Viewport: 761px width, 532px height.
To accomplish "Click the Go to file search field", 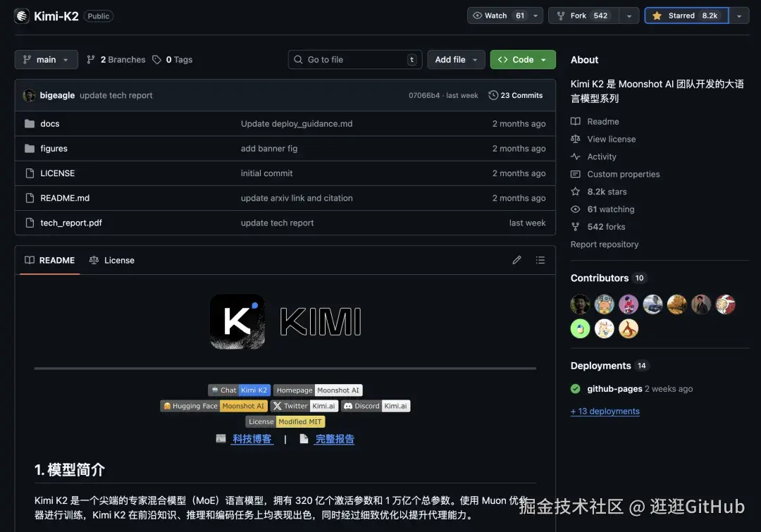I will (x=354, y=59).
